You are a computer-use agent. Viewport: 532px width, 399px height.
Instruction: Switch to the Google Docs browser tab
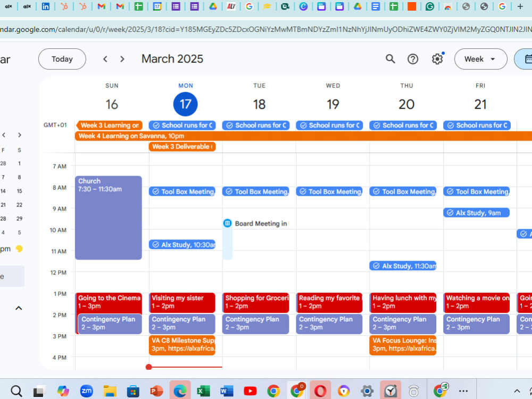[375, 6]
